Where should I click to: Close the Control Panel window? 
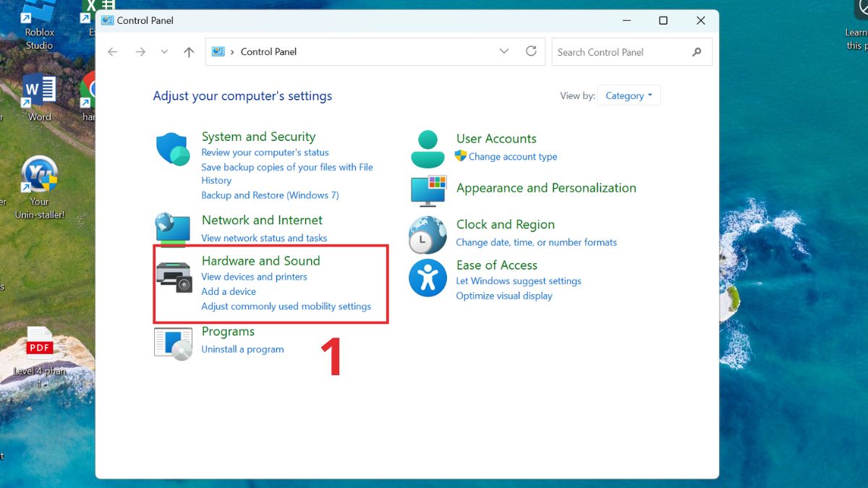(x=700, y=20)
